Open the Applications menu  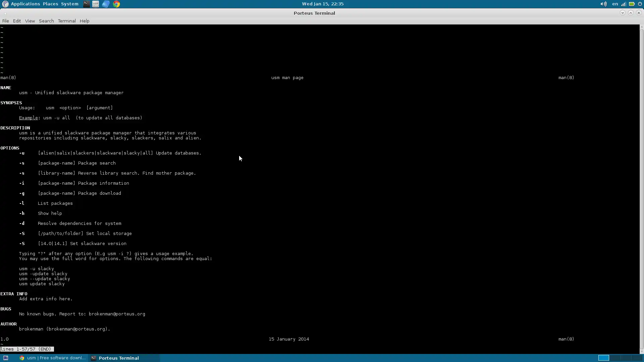pos(25,4)
